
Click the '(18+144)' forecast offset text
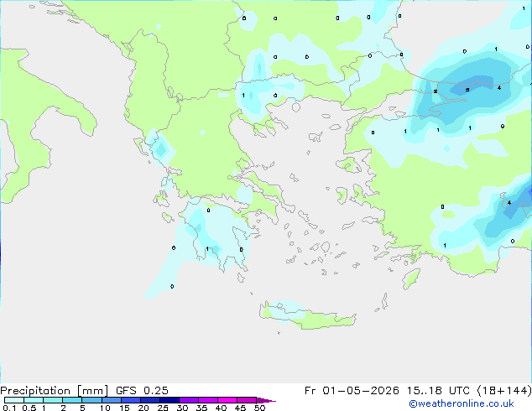(504, 391)
